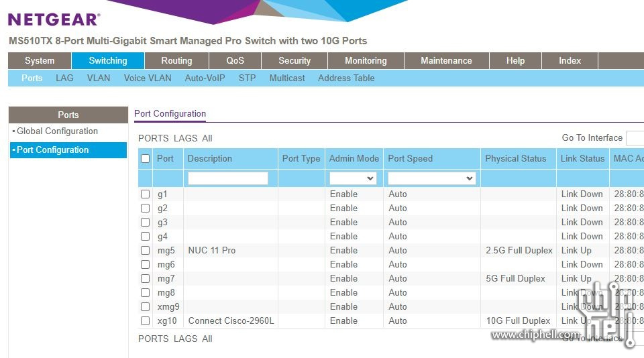Check the box for port g2
This screenshot has height=358, width=644.
[x=146, y=208]
